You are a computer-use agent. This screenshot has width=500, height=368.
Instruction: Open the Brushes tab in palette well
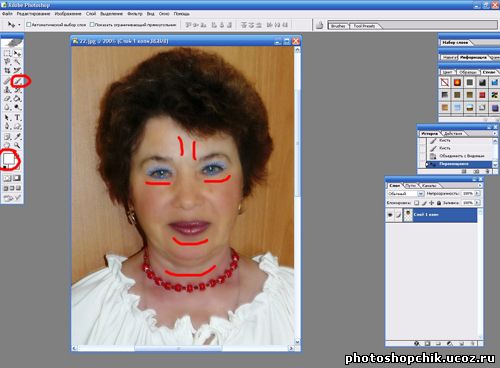pos(338,26)
